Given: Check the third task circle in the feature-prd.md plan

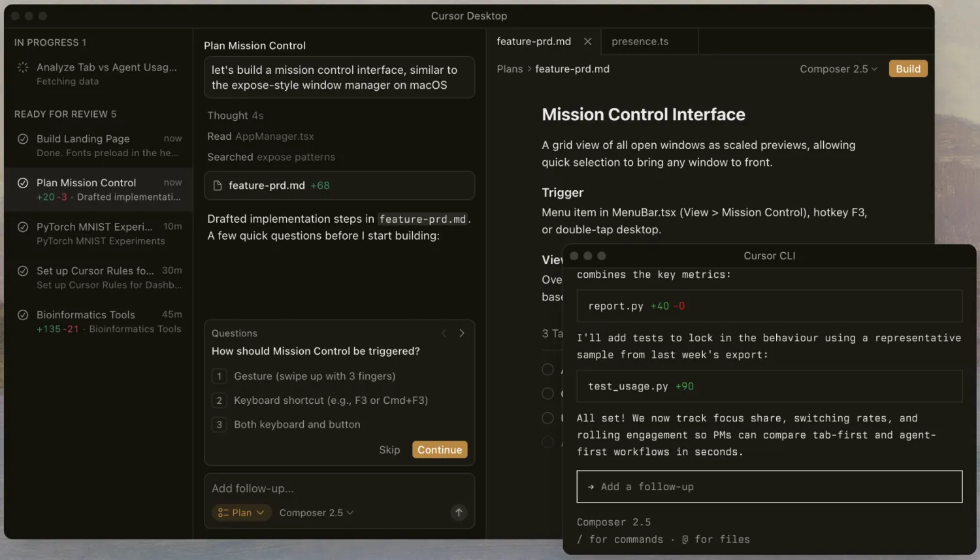Looking at the screenshot, I should click(x=547, y=418).
